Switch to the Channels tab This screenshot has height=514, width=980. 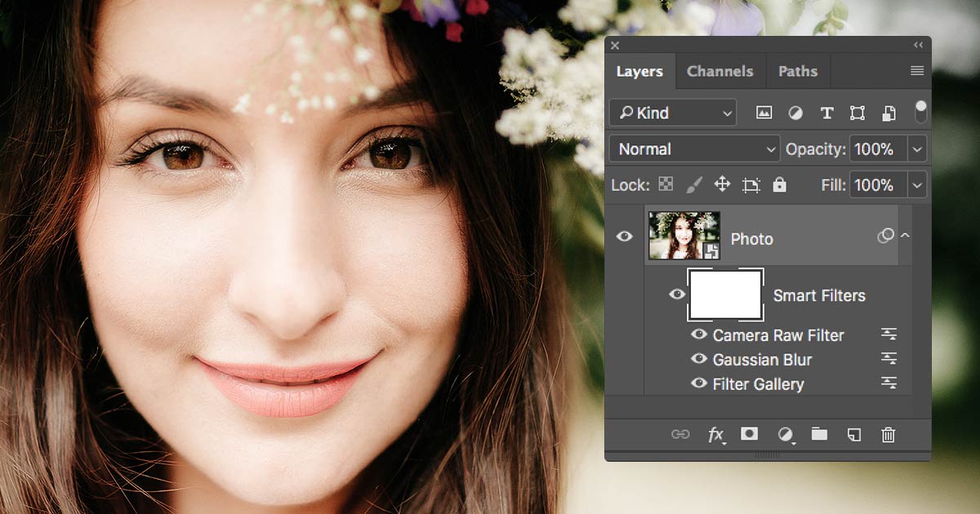[x=719, y=72]
